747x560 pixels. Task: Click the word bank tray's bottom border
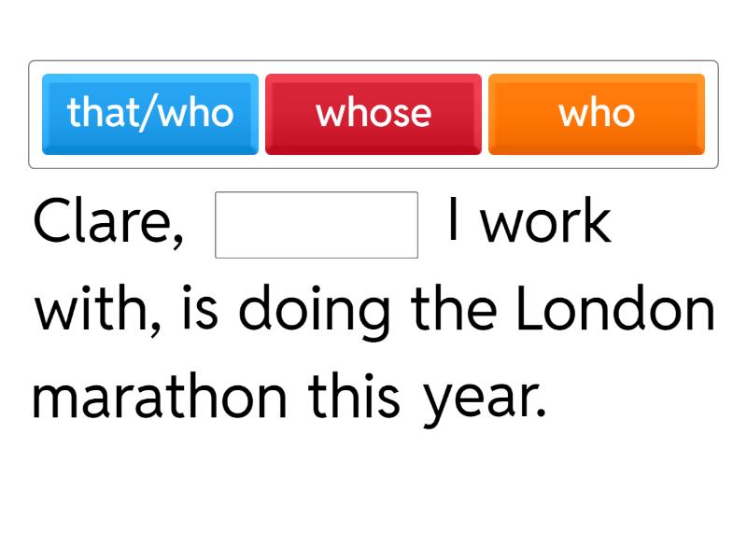373,168
